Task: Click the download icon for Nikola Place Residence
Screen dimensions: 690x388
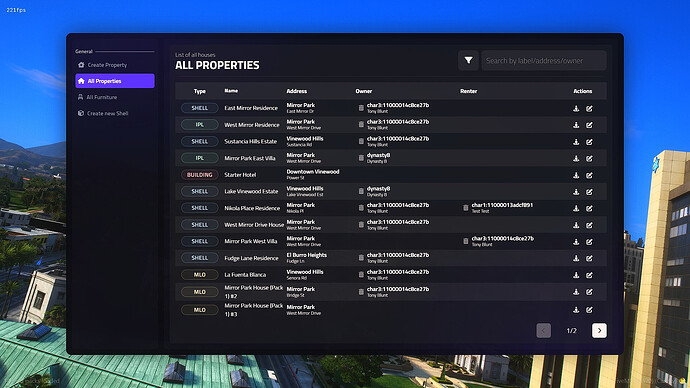Action: tap(576, 208)
